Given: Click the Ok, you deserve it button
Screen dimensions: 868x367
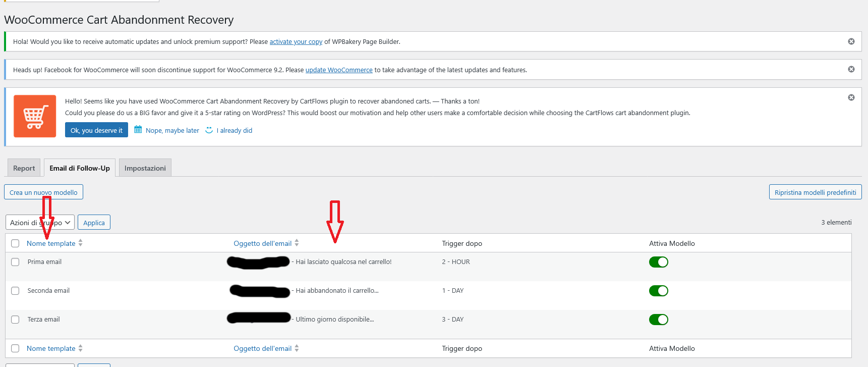Looking at the screenshot, I should [x=96, y=130].
